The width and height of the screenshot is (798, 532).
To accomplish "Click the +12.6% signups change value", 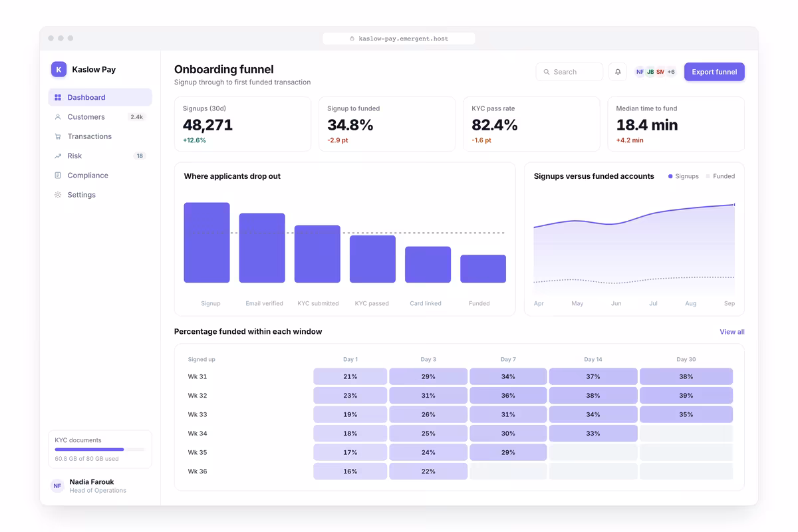I will click(194, 140).
